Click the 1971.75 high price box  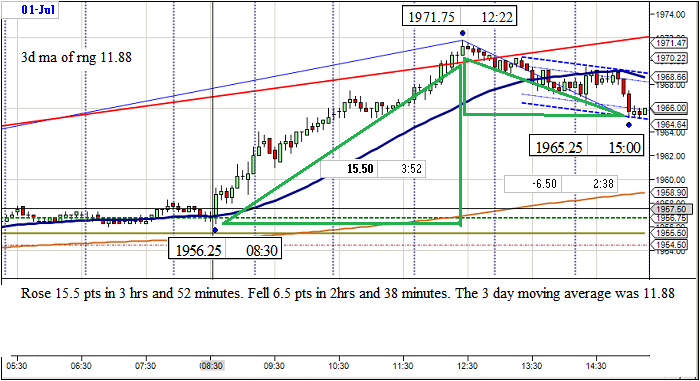pos(431,17)
